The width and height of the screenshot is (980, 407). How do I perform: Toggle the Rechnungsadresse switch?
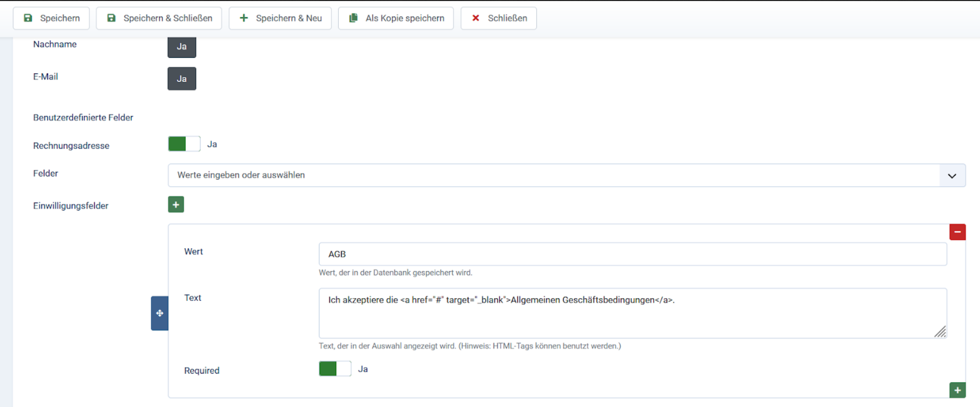coord(184,144)
